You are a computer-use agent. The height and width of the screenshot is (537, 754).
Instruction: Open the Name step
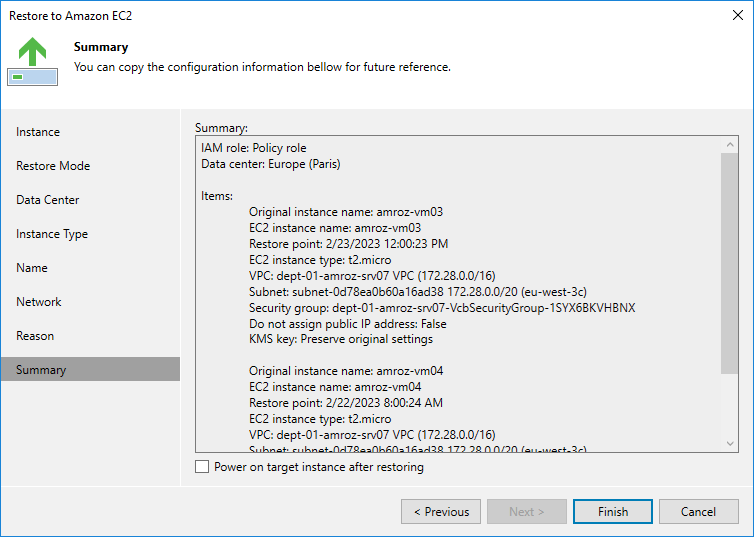pos(32,268)
